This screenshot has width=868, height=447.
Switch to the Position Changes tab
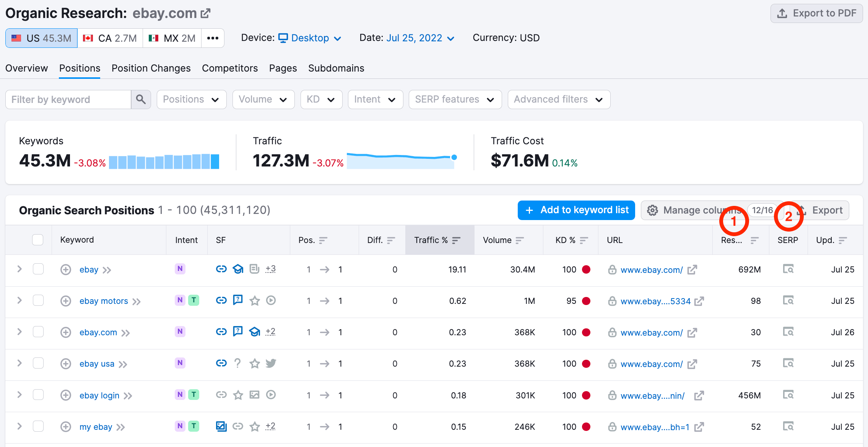(151, 68)
